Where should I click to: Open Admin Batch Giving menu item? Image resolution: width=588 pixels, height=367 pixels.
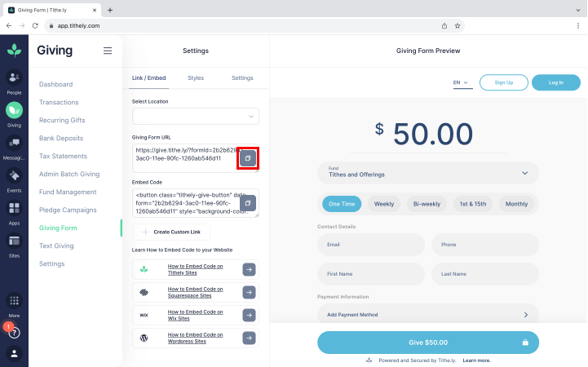69,175
